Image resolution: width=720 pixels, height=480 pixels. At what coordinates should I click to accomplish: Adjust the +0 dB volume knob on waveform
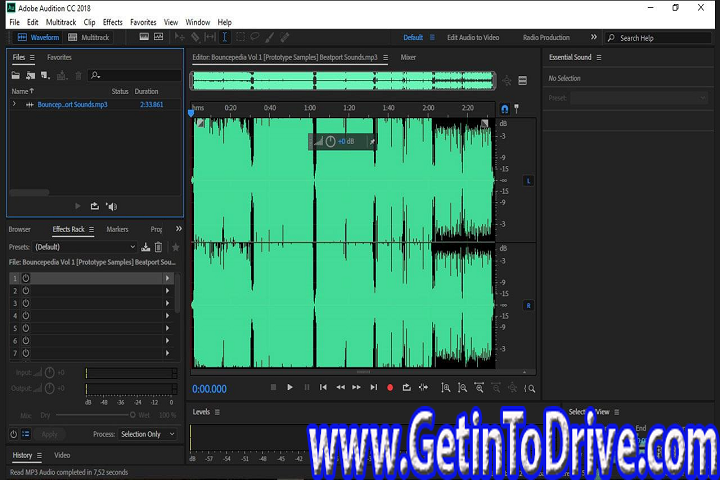(x=330, y=141)
